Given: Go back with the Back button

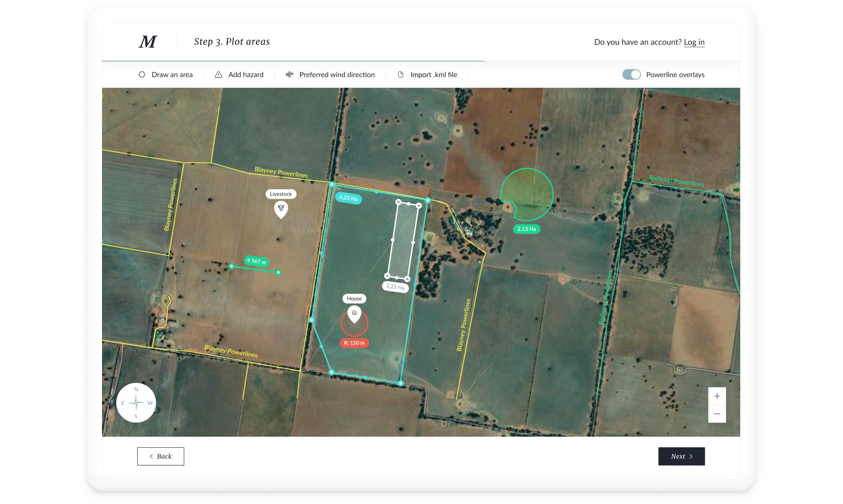Looking at the screenshot, I should point(160,456).
